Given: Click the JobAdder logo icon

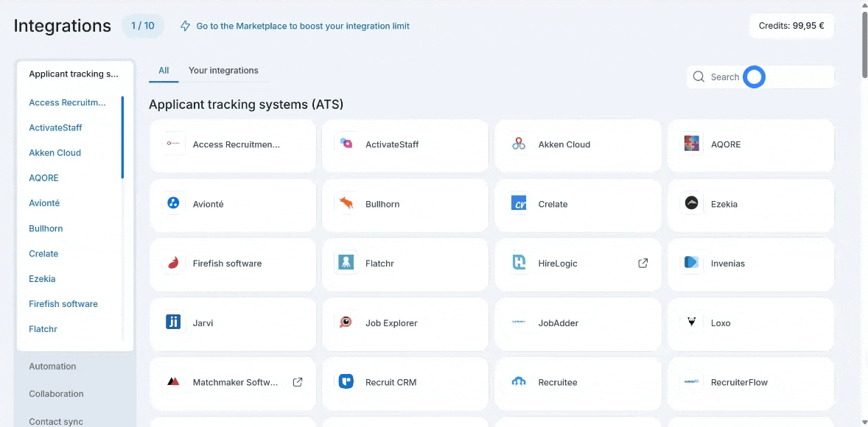Looking at the screenshot, I should click(x=519, y=322).
